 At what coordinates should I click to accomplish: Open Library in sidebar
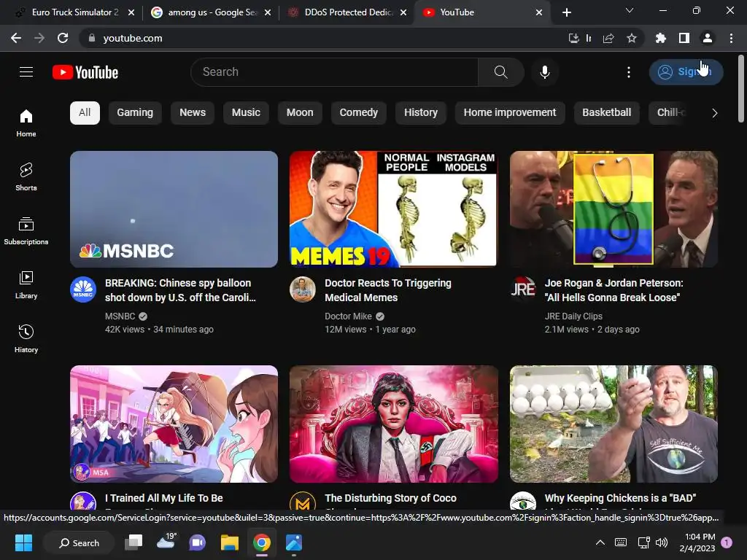tap(26, 285)
